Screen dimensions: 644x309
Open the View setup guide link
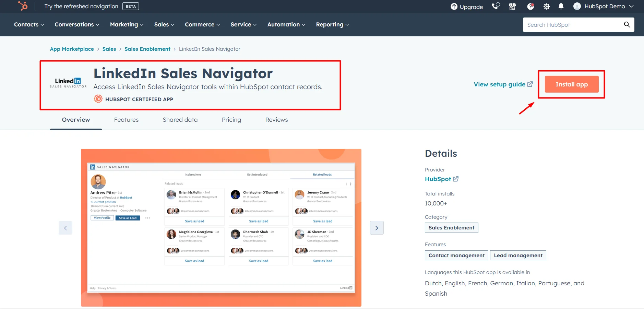pyautogui.click(x=503, y=84)
